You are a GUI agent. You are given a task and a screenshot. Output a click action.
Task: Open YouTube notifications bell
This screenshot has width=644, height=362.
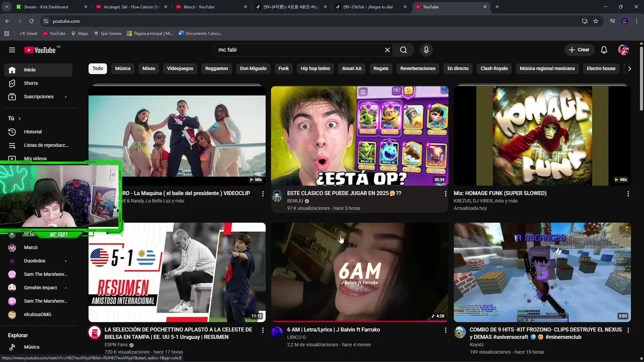pyautogui.click(x=604, y=50)
